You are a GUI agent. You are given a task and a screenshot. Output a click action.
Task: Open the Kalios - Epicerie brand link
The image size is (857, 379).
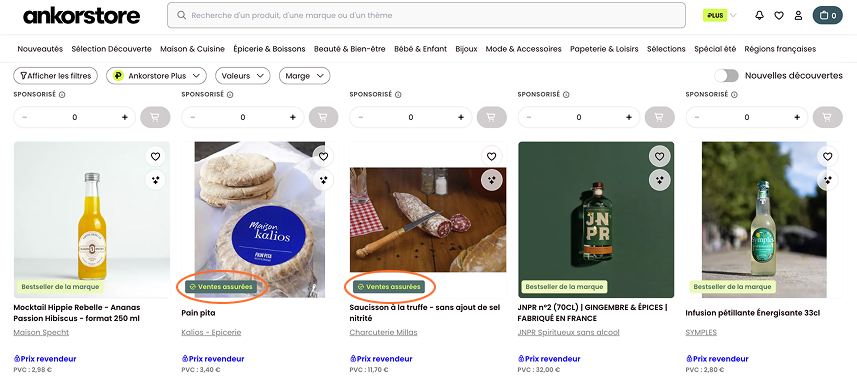[x=211, y=332]
